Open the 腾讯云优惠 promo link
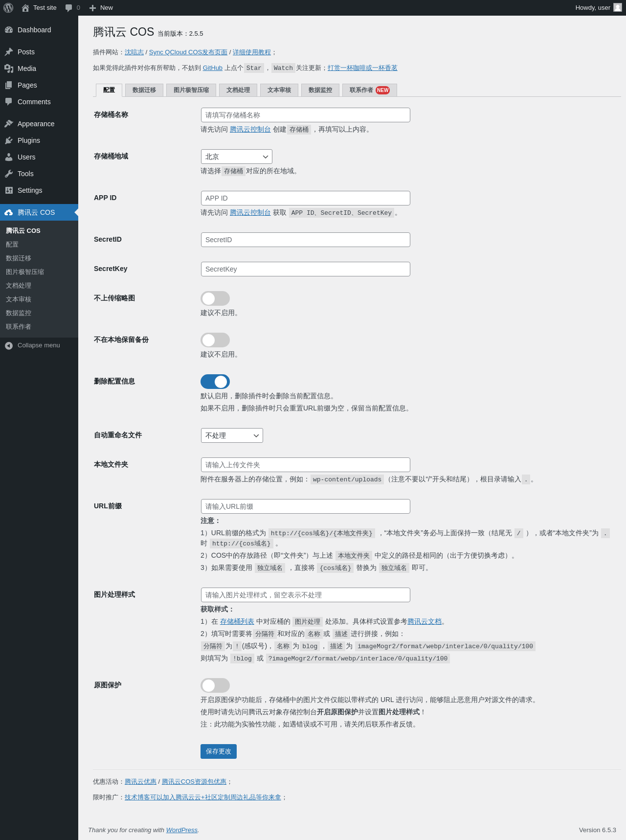The height and width of the screenshot is (840, 626). coord(140,782)
